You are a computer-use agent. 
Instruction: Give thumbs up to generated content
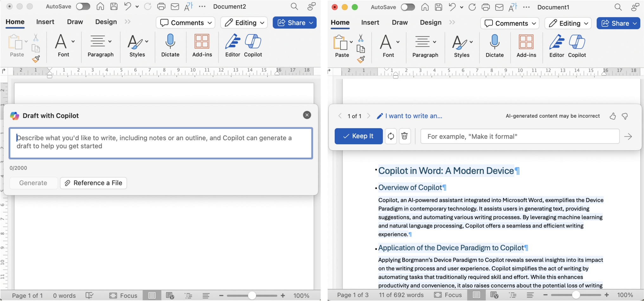pos(613,116)
